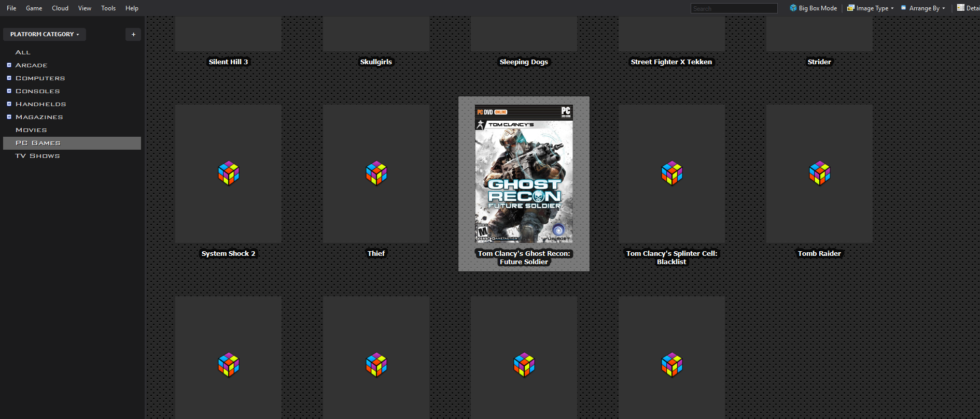Click the Thief placeholder cube icon

[x=376, y=173]
